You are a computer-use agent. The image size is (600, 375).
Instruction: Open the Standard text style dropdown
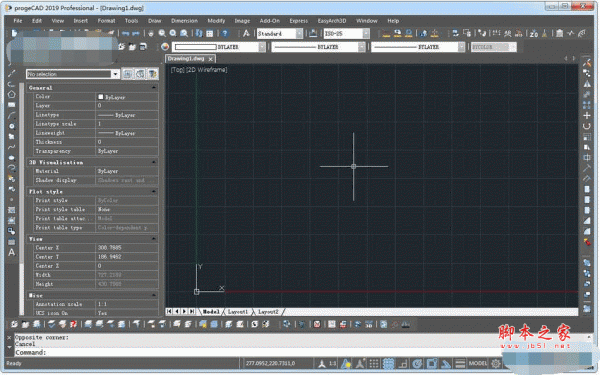[280, 34]
